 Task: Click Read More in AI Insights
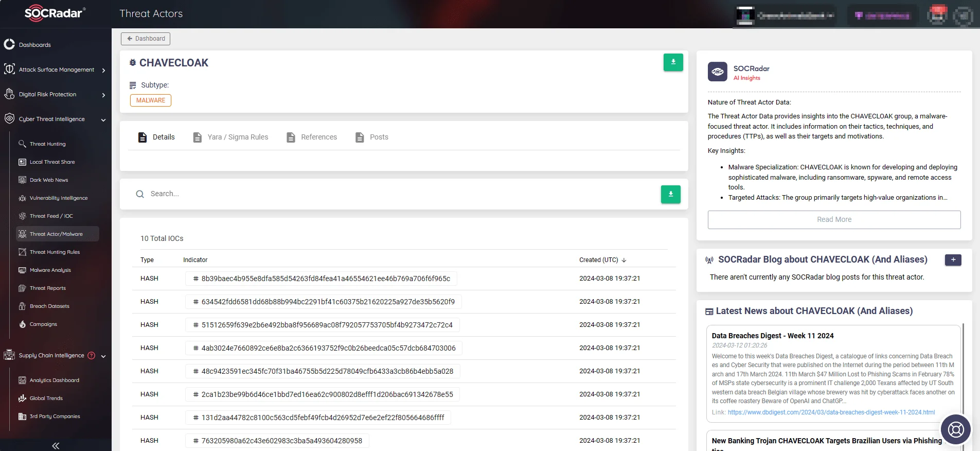point(834,219)
